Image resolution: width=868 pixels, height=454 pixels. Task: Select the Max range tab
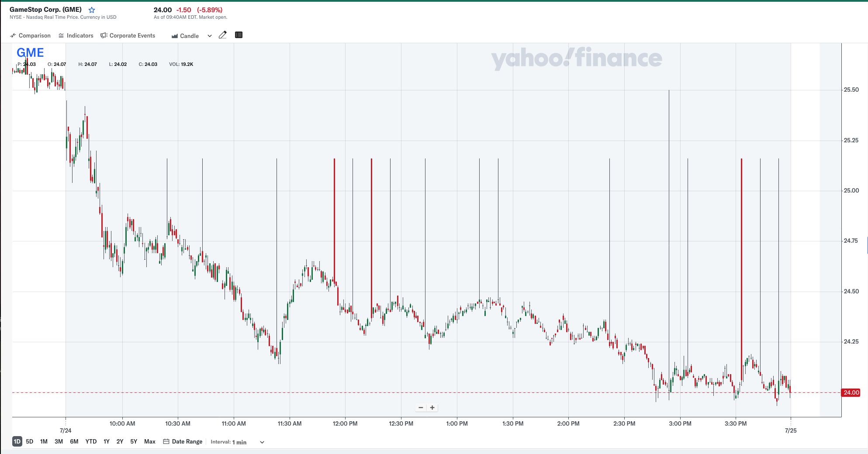click(x=150, y=442)
